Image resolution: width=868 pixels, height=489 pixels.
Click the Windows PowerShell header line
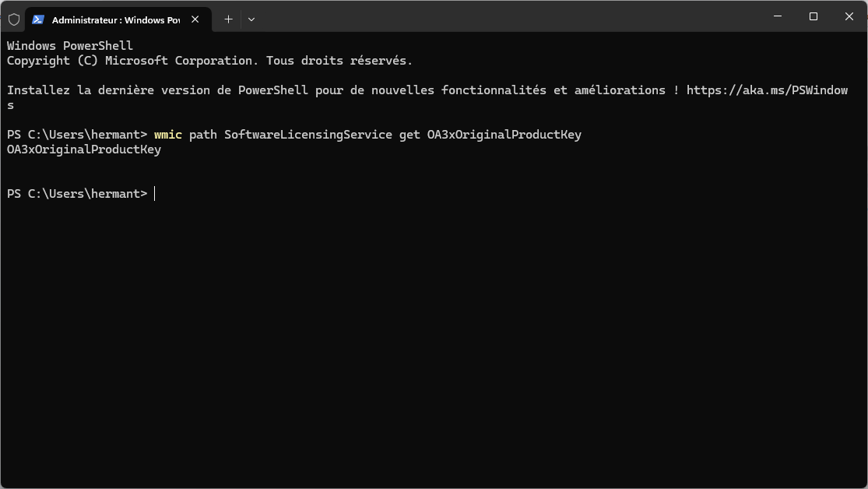[70, 46]
